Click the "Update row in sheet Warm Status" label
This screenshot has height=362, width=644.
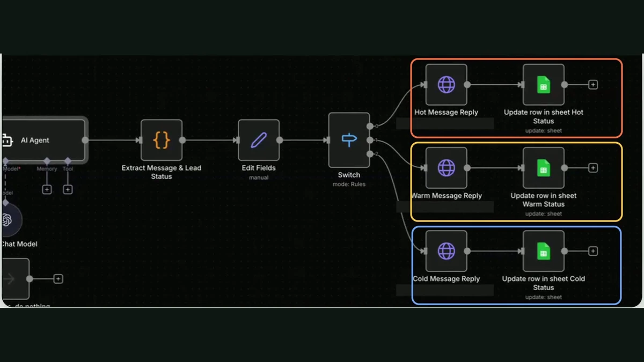(x=544, y=200)
